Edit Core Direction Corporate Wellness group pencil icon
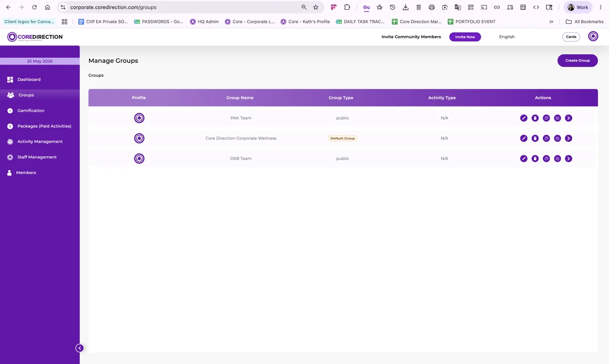The width and height of the screenshot is (609, 364). coord(524,138)
